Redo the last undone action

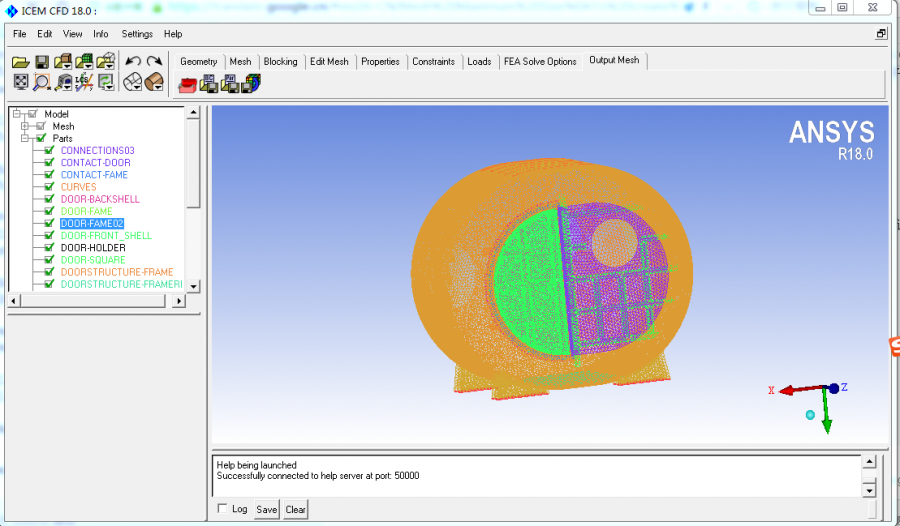154,61
